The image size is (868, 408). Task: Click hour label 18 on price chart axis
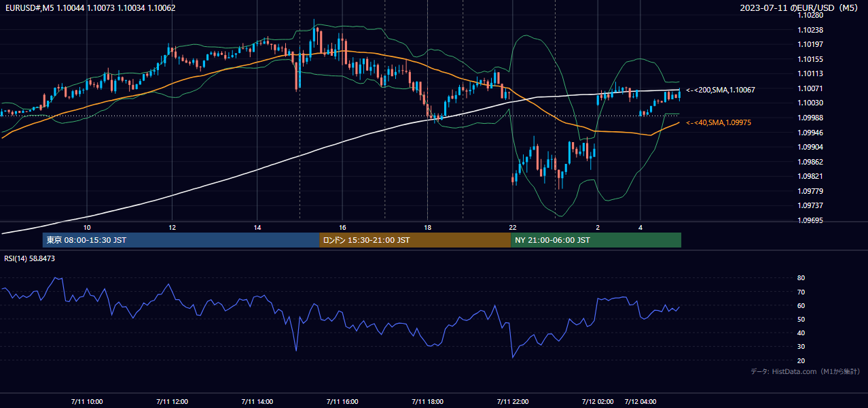point(428,228)
